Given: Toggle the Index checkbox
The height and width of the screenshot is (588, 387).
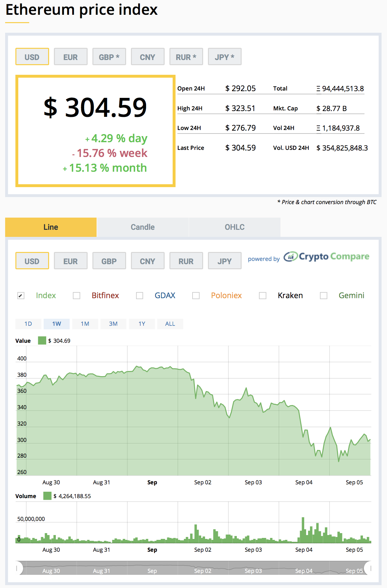Looking at the screenshot, I should [21, 296].
